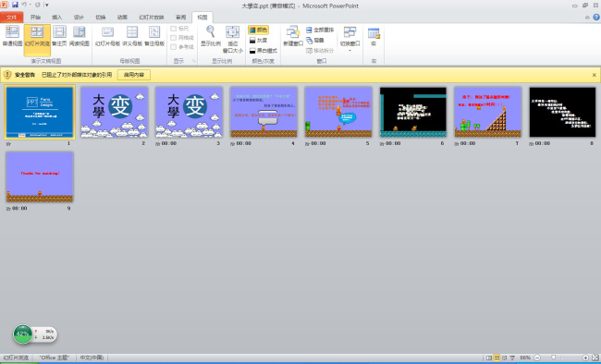This screenshot has height=364, width=601.
Task: Click fit slide to window icon in status bar
Action: (595, 358)
